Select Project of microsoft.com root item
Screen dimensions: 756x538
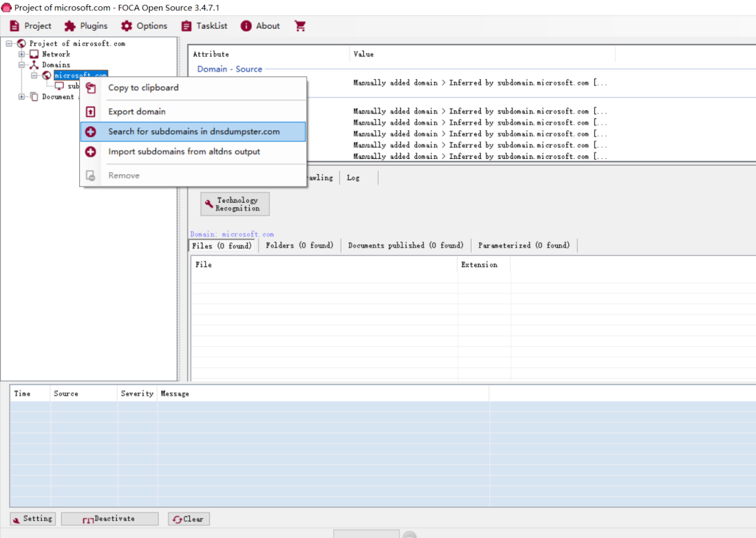point(77,43)
